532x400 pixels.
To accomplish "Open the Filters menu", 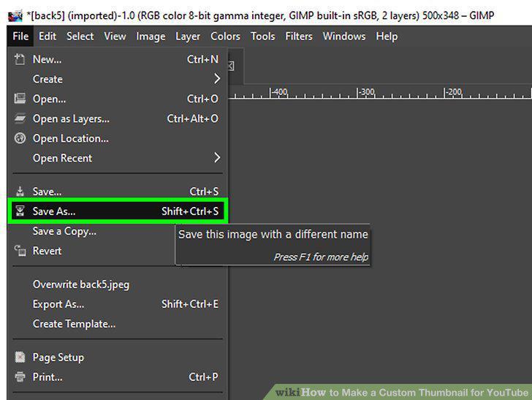I will click(x=299, y=36).
